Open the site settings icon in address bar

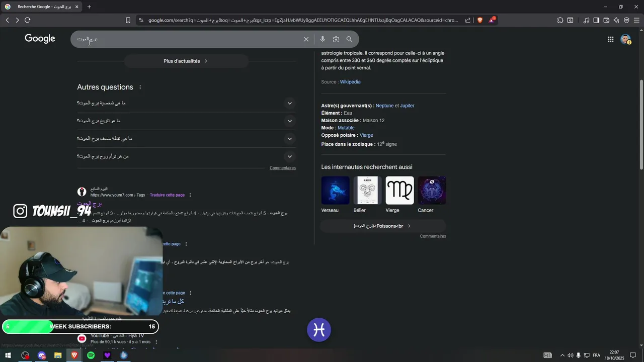pos(141,20)
